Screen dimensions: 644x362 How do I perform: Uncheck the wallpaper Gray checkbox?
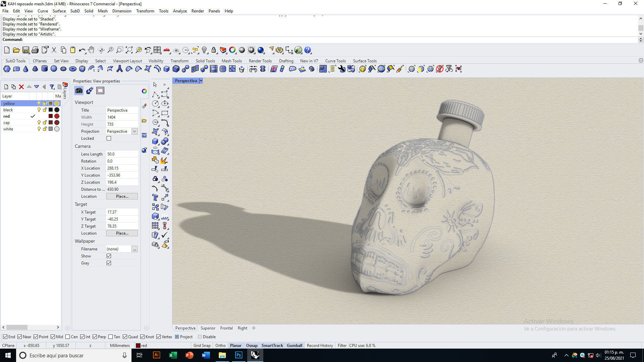(x=109, y=263)
